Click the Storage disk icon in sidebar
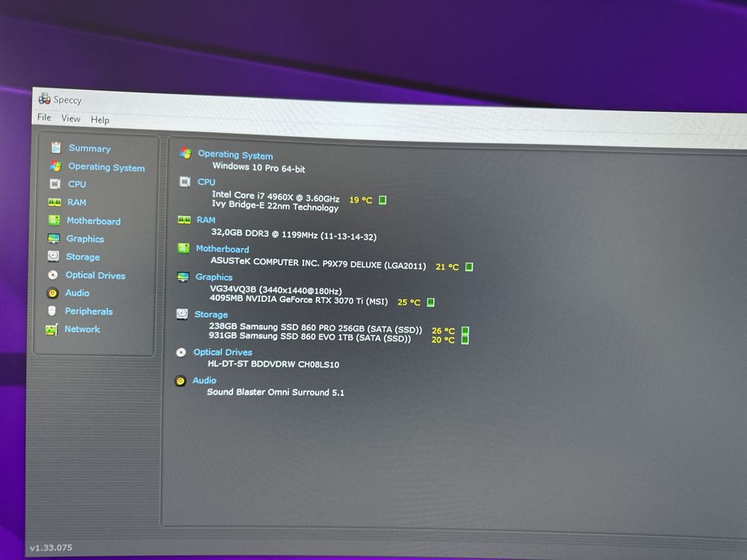This screenshot has height=560, width=747. pos(53,256)
